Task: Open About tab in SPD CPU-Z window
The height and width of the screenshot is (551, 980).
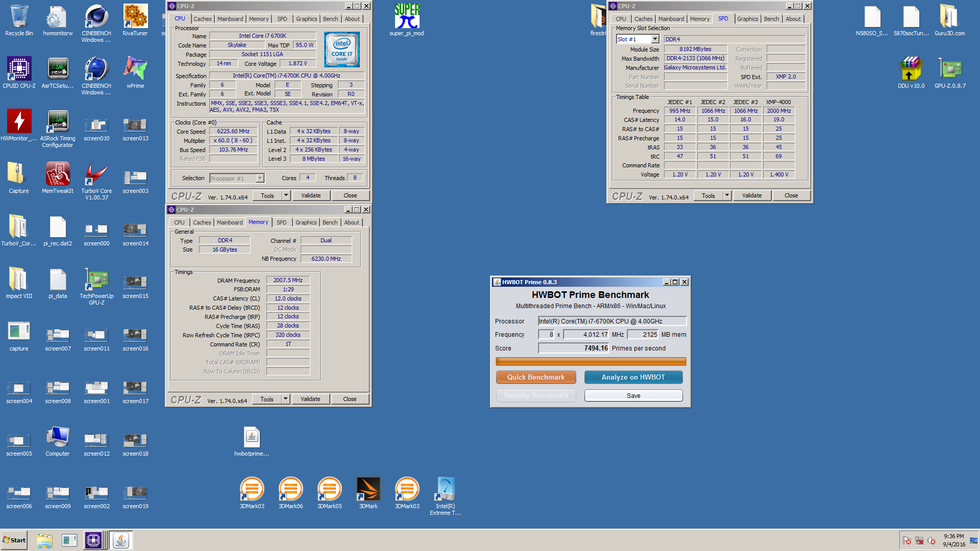Action: coord(793,19)
